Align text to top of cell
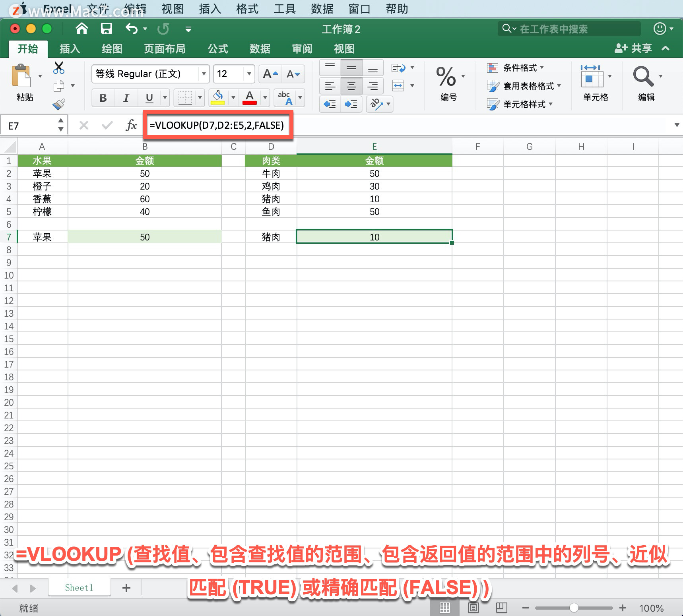The image size is (683, 616). click(330, 68)
